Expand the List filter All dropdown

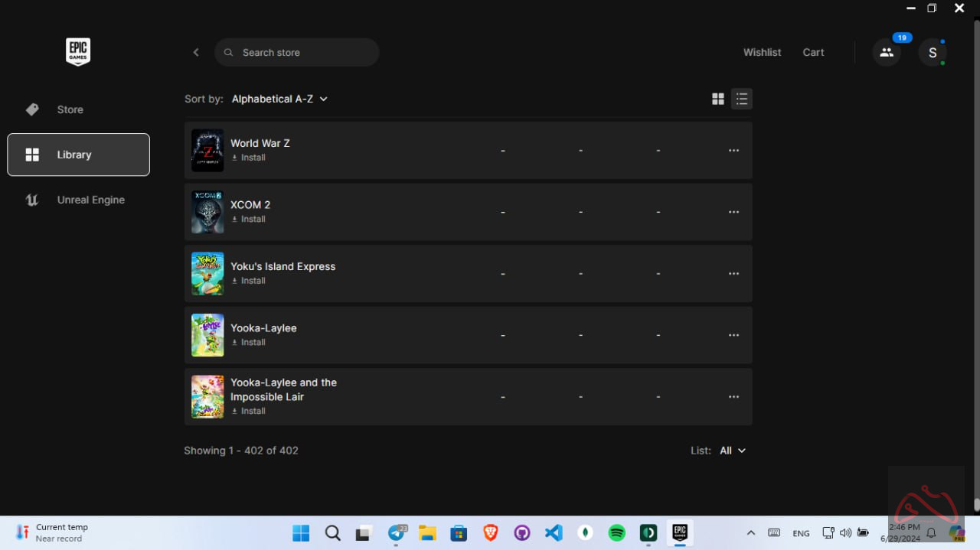point(732,451)
